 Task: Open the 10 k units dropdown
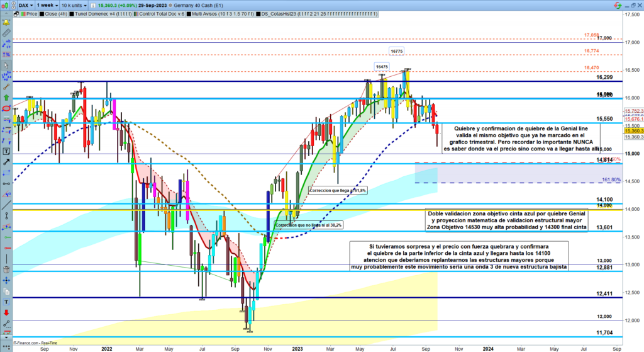[75, 4]
